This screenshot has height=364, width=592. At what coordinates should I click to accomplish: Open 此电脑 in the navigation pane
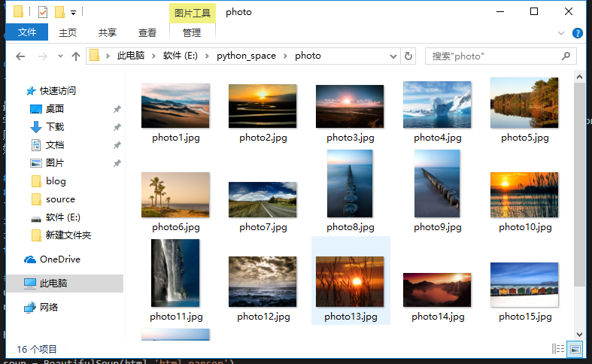click(x=53, y=284)
